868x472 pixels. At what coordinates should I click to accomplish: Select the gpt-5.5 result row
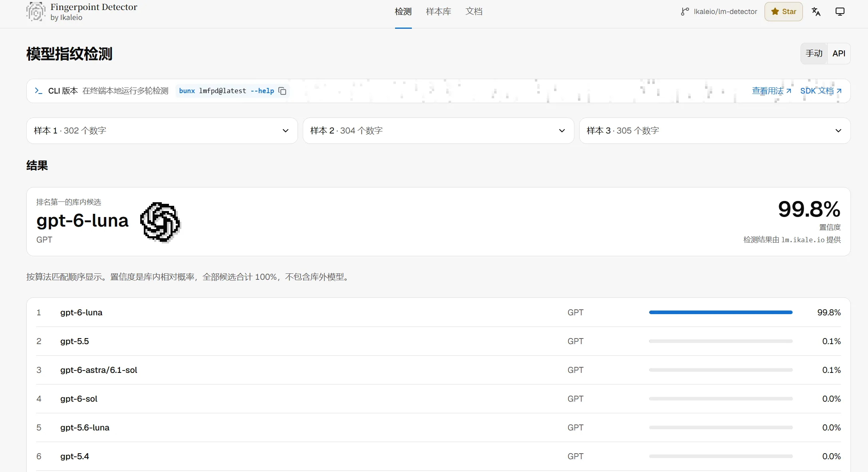coord(438,341)
